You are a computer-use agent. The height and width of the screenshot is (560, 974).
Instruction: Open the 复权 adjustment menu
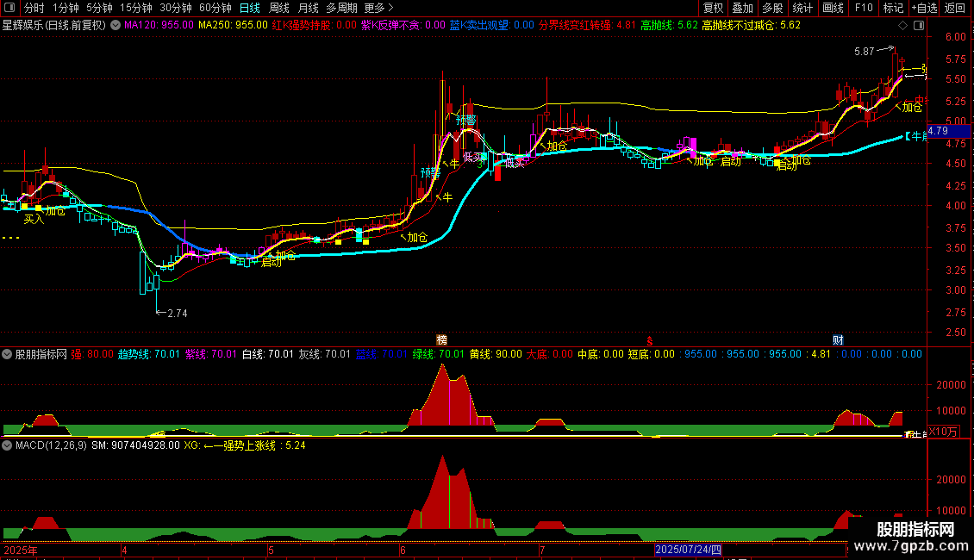pyautogui.click(x=713, y=8)
